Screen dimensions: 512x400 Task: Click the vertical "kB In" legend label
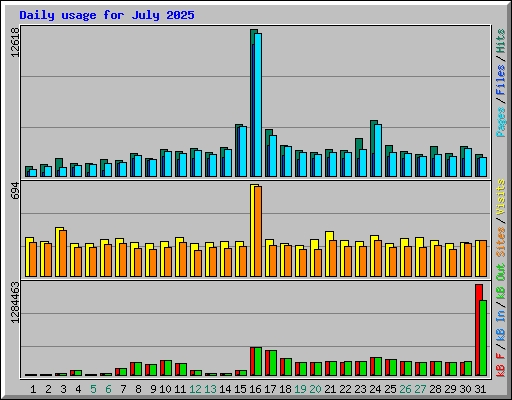click(501, 327)
